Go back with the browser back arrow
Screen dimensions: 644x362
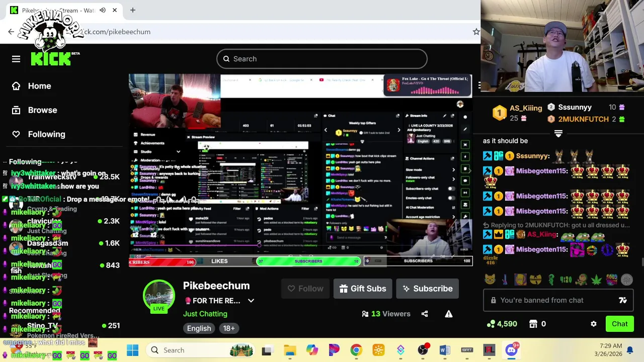[11, 32]
